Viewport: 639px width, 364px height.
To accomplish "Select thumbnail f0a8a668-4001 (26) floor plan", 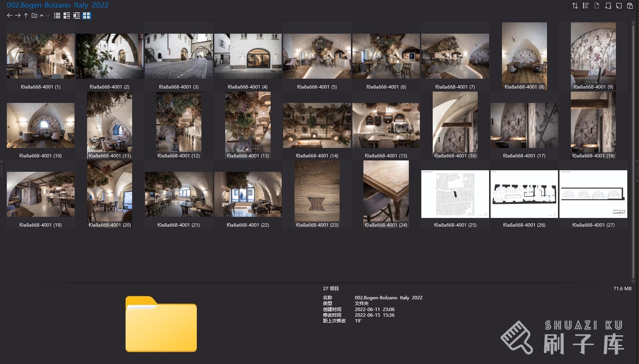I will pos(524,194).
